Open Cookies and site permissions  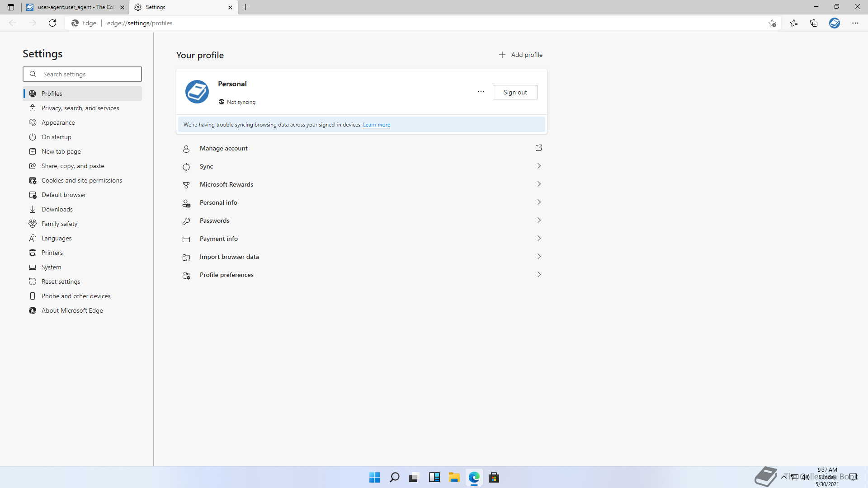82,180
